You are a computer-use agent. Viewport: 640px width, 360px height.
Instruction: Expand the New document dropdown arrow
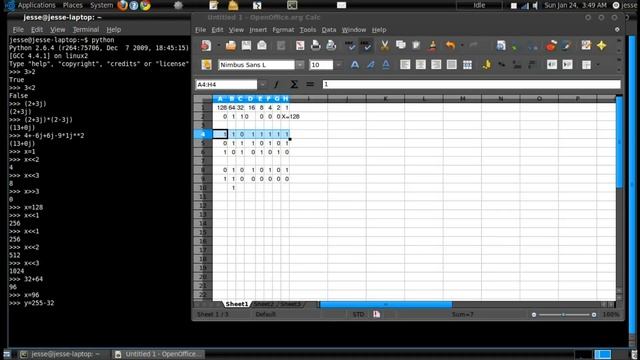pyautogui.click(x=218, y=45)
